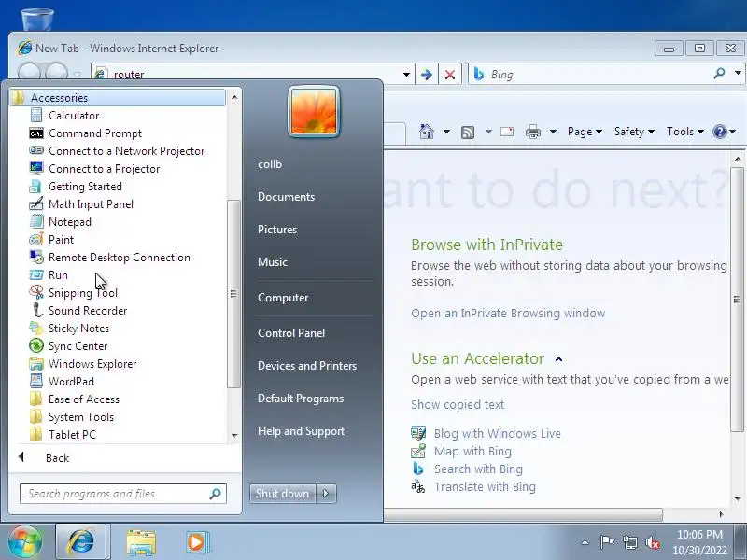Screen dimensions: 747x560
Task: Open Computer from Start menu
Action: [x=283, y=298]
